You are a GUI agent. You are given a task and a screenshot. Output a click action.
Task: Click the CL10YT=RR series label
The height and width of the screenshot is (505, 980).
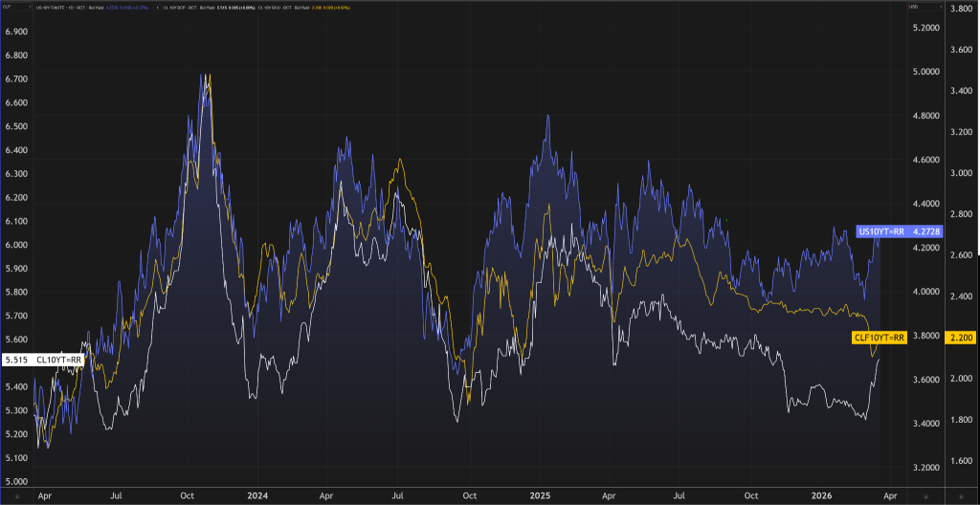[59, 360]
